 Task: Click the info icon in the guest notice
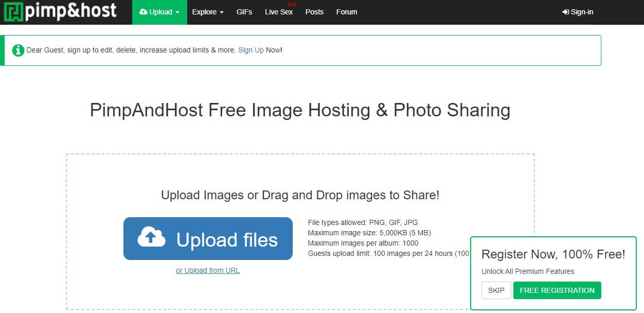click(18, 50)
